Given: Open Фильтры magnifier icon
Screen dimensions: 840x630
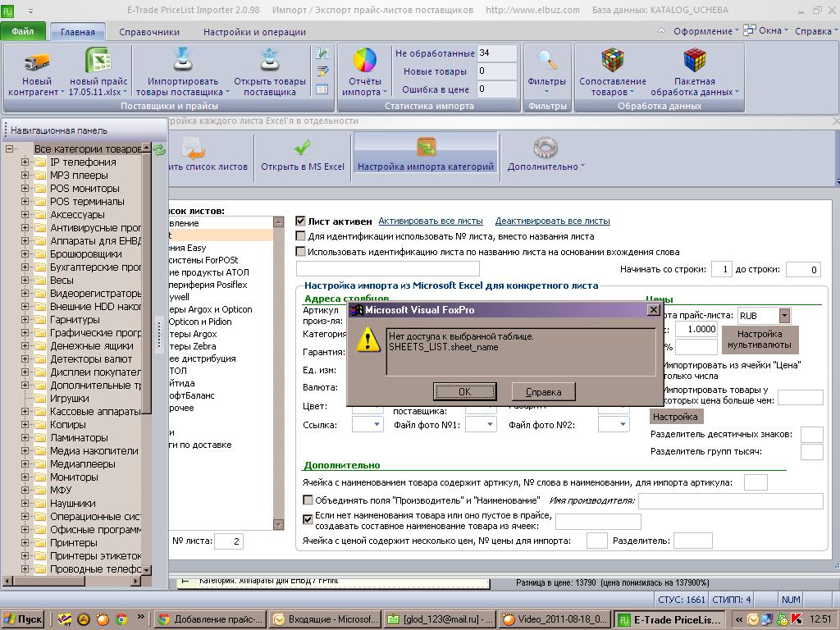Looking at the screenshot, I should pos(547,60).
